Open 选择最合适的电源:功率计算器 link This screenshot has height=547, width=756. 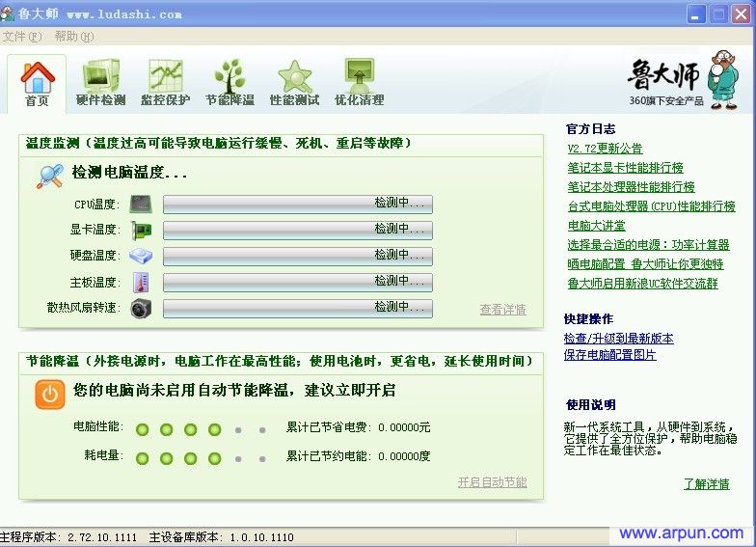648,245
